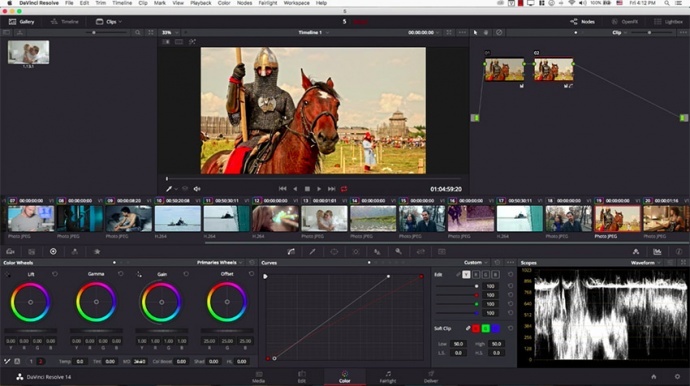Viewport: 690px width, 386px height.
Task: Switch to the Fairlight page tab
Action: tap(388, 377)
